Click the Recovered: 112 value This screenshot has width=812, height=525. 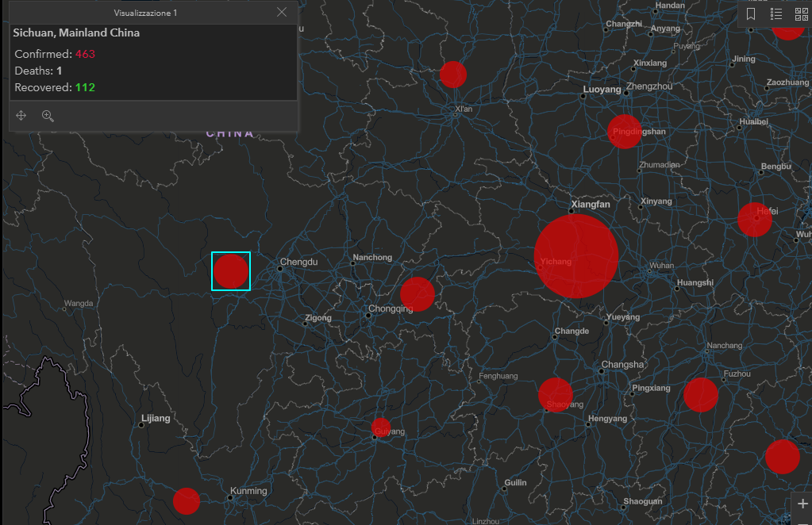click(x=85, y=87)
